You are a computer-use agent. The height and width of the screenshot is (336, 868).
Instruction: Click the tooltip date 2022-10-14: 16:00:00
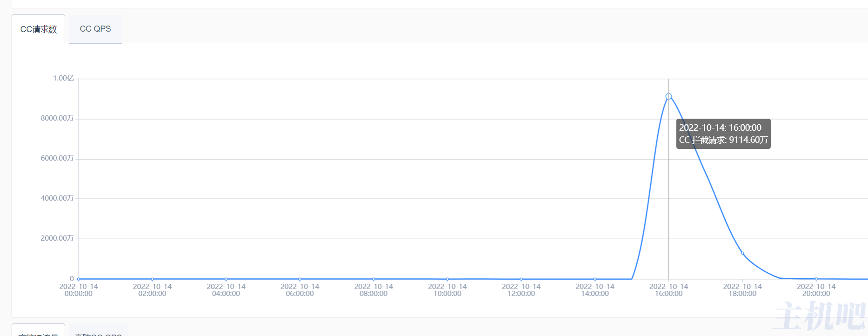pos(720,128)
